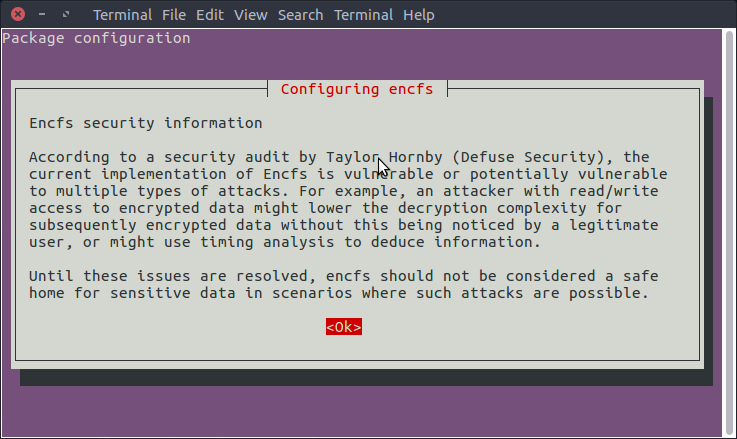Open the Search menu
The width and height of the screenshot is (737, 439).
click(x=300, y=15)
